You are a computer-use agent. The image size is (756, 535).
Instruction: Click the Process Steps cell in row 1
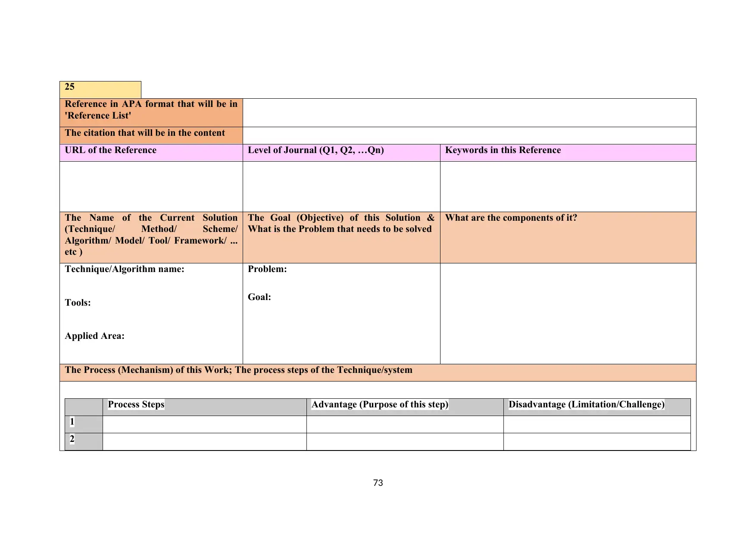pyautogui.click(x=205, y=424)
